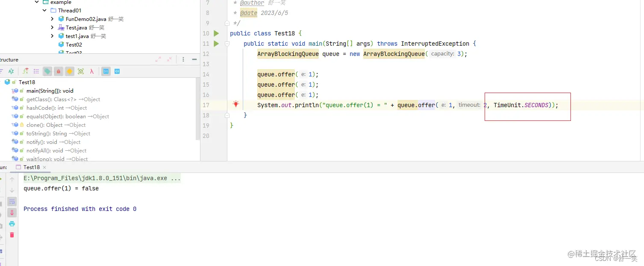644x266 pixels.
Task: Click the Structure panel vertical scrollbar
Action: (x=198, y=109)
